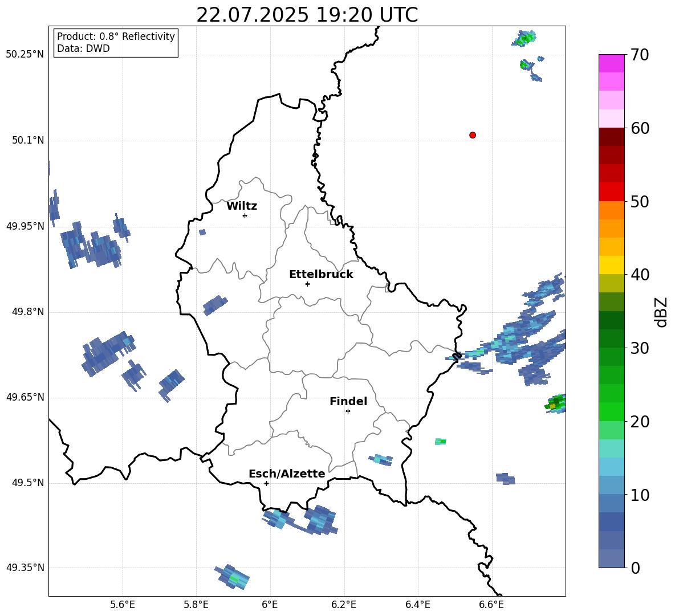Click the Data: DWD text
The height and width of the screenshot is (616, 675).
click(83, 48)
